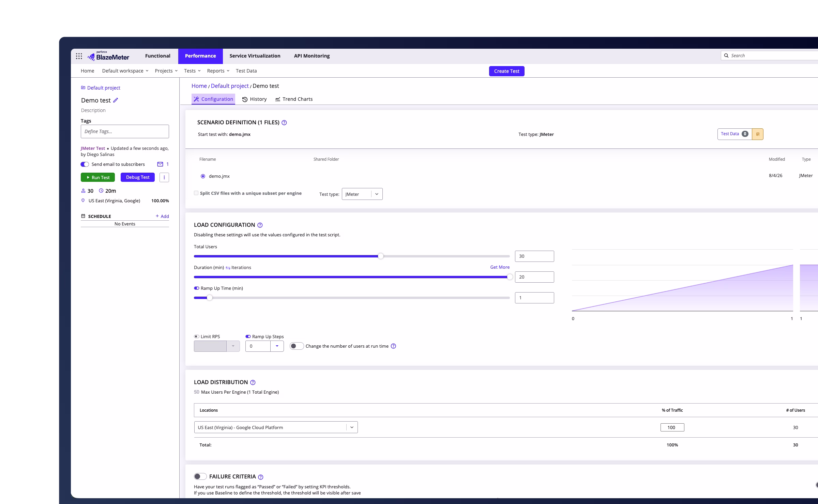Click the pencil icon to rename Demo test
This screenshot has width=818, height=504.
(116, 100)
